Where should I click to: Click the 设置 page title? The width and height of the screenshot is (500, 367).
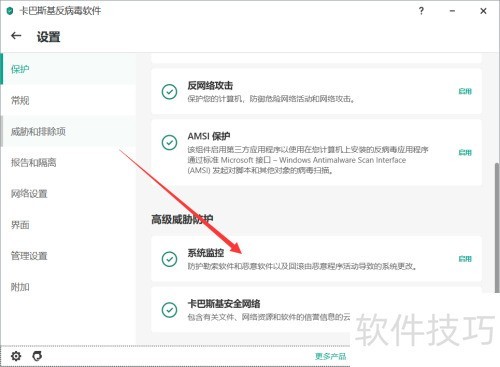48,37
